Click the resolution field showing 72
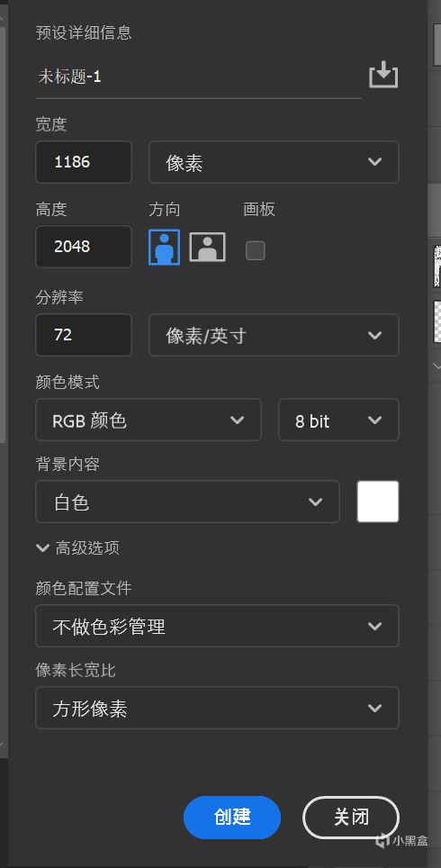The image size is (441, 868). click(x=84, y=335)
